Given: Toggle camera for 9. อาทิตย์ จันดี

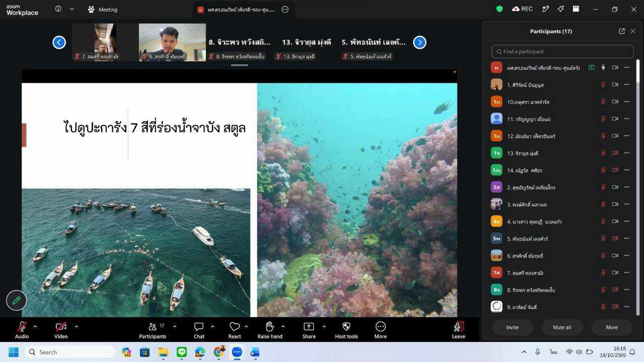Looking at the screenshot, I should click(x=615, y=307).
